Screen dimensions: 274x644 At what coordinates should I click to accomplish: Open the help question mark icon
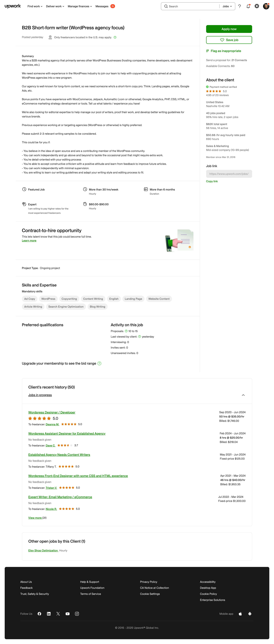click(239, 6)
